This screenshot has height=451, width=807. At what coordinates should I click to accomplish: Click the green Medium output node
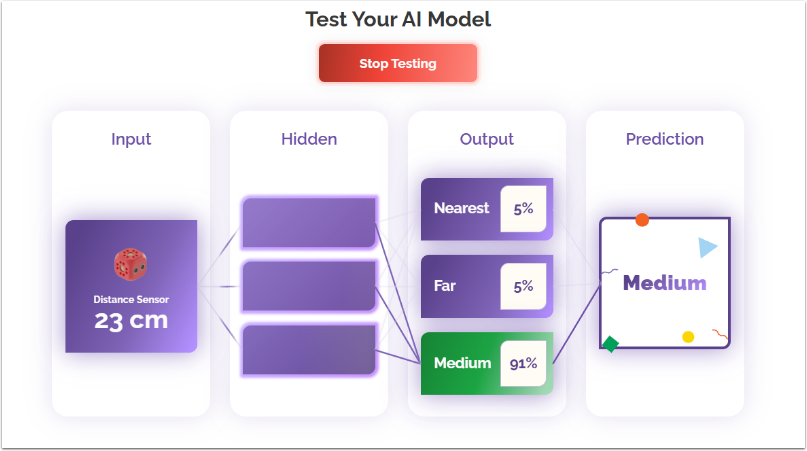(x=462, y=363)
